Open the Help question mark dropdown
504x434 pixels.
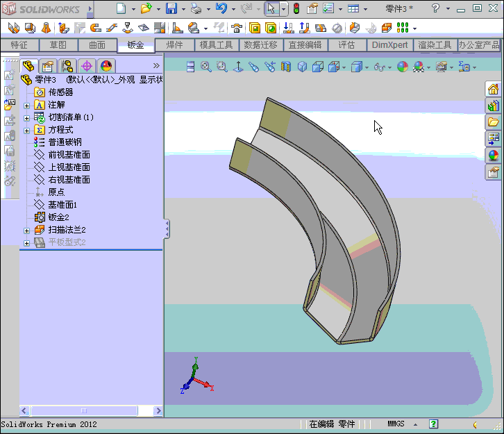coord(448,9)
